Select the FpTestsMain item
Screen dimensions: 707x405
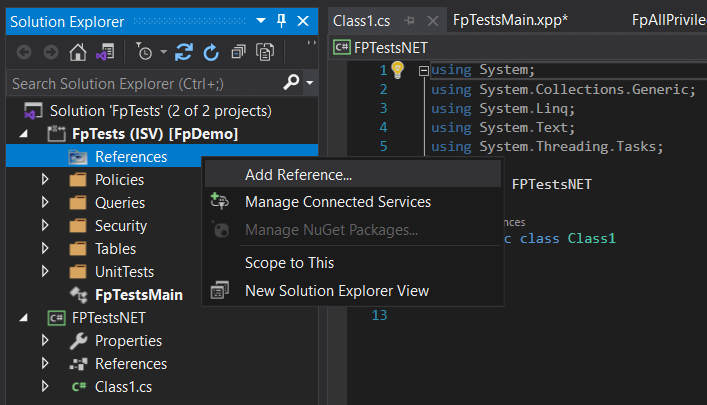(x=138, y=295)
